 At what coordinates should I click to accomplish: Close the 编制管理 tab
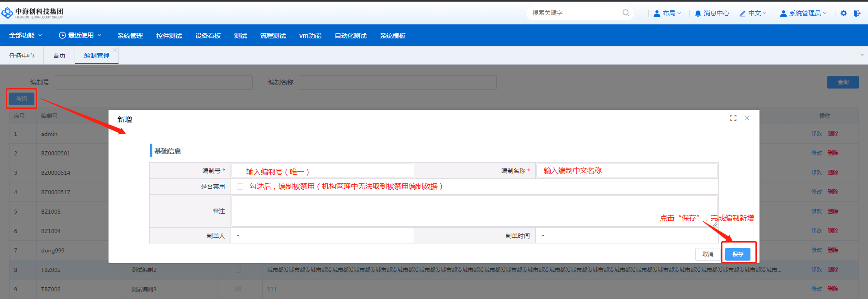point(115,50)
